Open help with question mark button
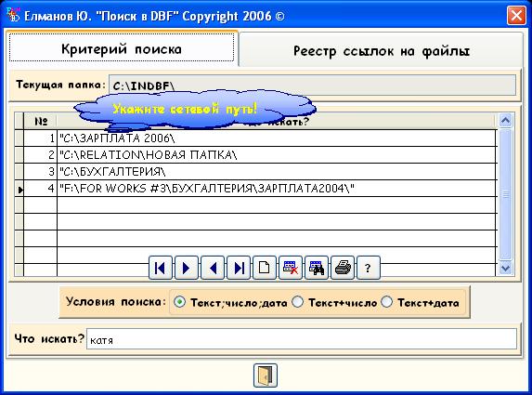Viewport: 532px width, 395px height. coord(369,268)
